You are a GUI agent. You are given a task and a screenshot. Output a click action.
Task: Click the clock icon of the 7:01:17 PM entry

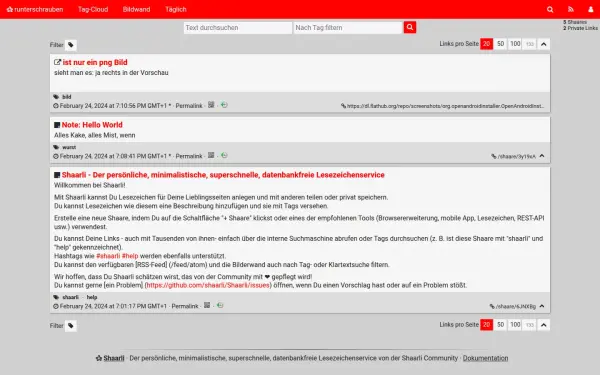pyautogui.click(x=56, y=307)
